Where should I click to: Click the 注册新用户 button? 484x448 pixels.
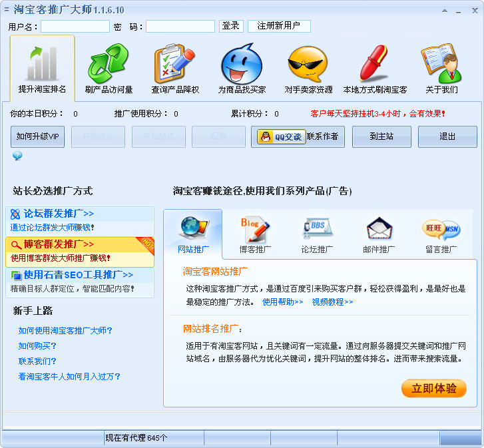pos(279,26)
